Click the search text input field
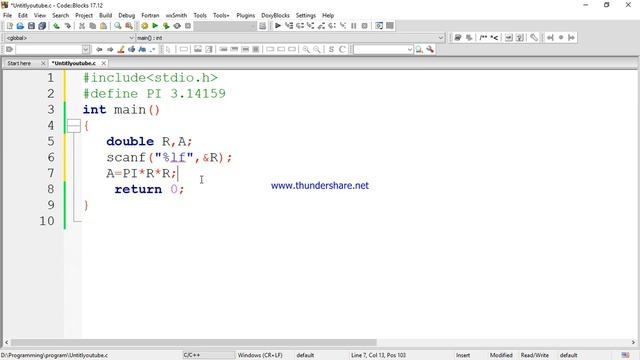 pyautogui.click(x=48, y=49)
